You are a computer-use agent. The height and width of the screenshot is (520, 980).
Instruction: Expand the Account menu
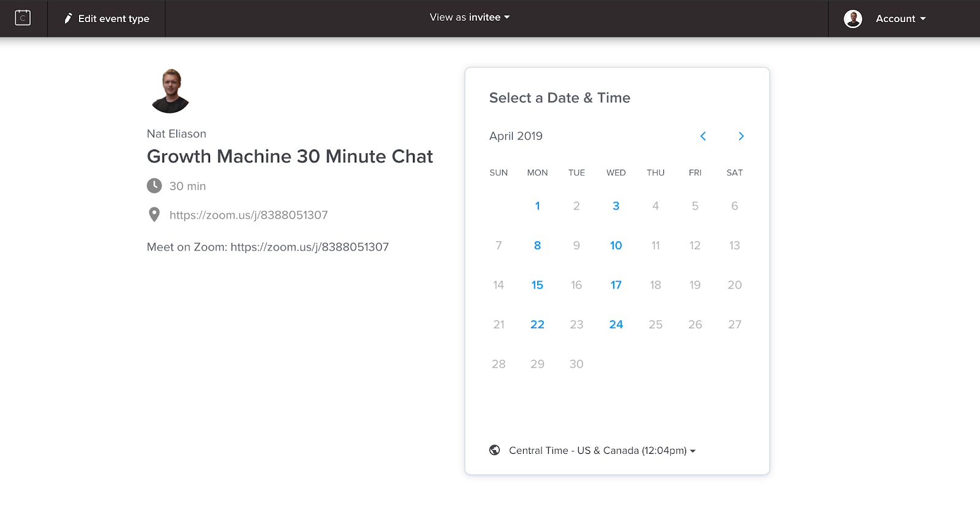tap(900, 18)
